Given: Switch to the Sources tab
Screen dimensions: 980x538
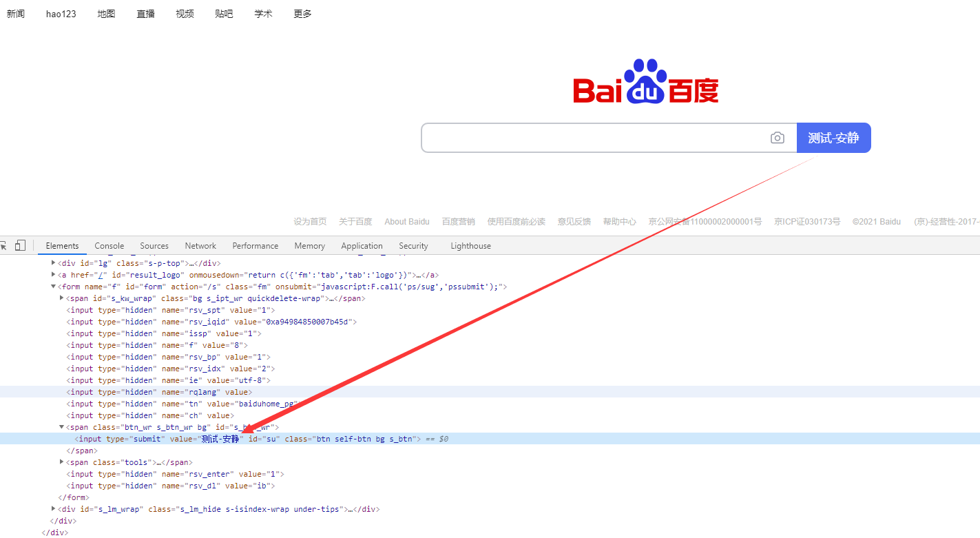Looking at the screenshot, I should tap(154, 246).
